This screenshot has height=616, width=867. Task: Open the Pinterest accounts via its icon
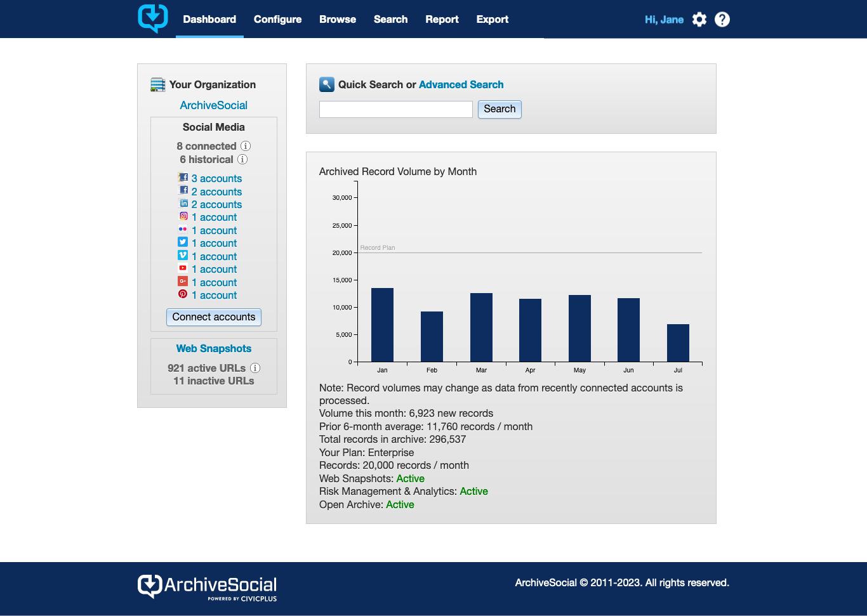click(183, 294)
